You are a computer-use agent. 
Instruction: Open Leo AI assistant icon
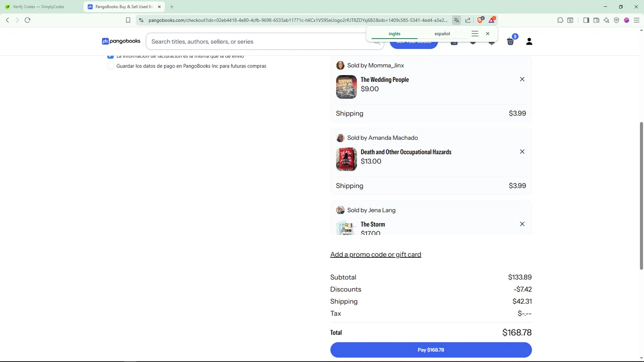point(607,20)
